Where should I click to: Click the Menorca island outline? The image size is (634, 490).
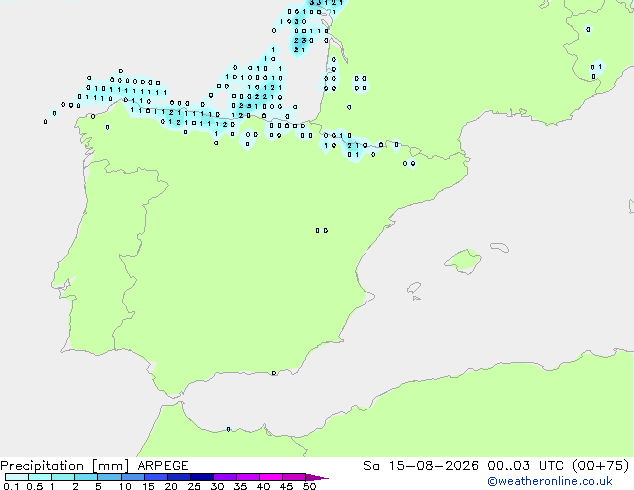500,247
